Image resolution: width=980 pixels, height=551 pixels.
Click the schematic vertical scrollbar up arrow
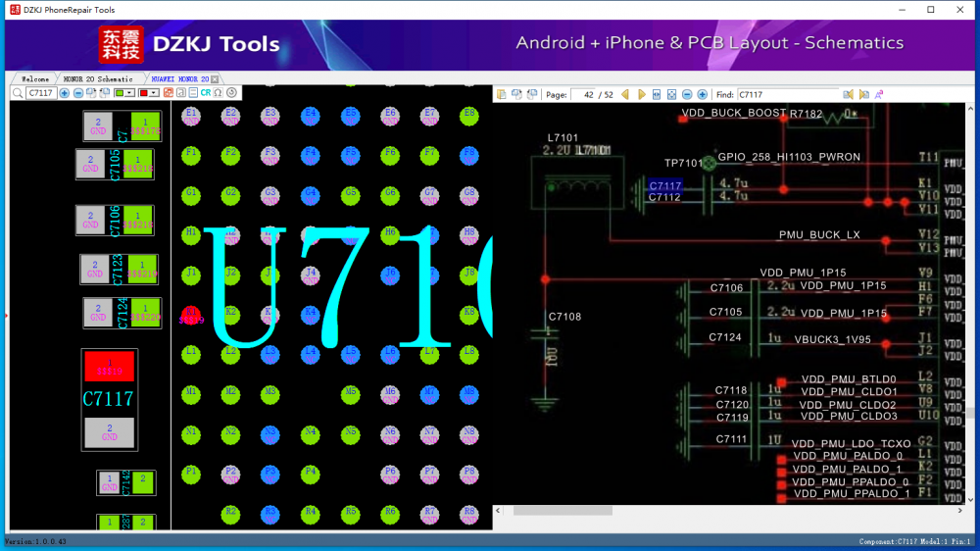[x=970, y=109]
